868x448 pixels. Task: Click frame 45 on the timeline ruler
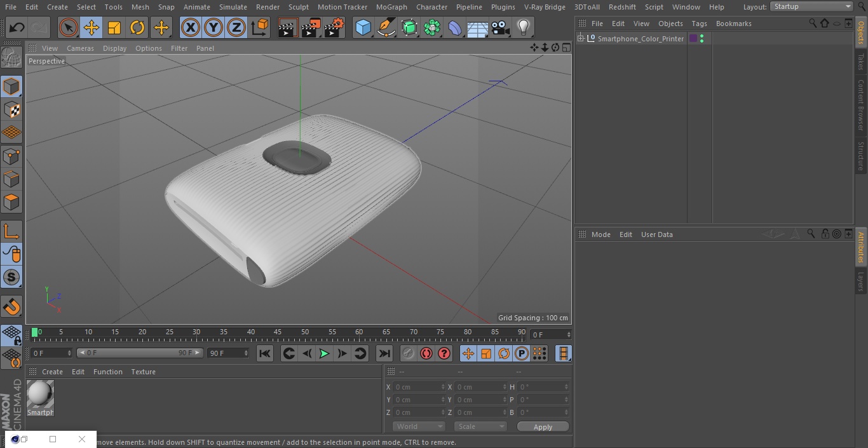point(278,332)
